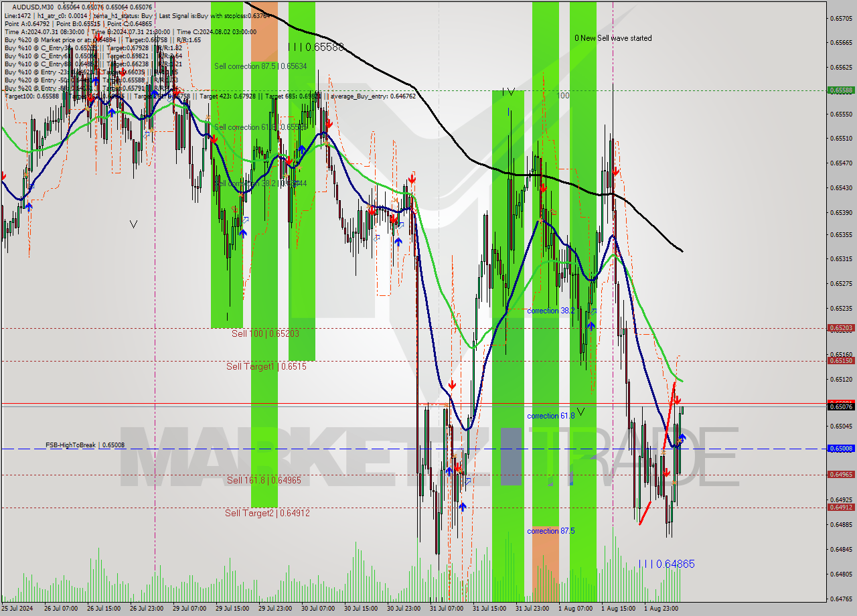Click the blue 0.65008 price axis tag
Screen dimensions: 857x616
tap(841, 449)
